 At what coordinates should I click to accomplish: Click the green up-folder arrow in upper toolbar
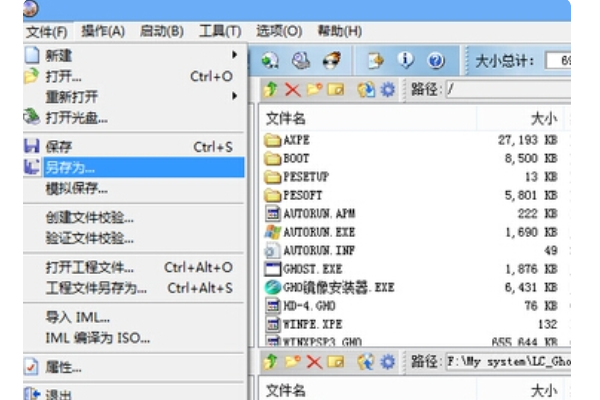[271, 90]
